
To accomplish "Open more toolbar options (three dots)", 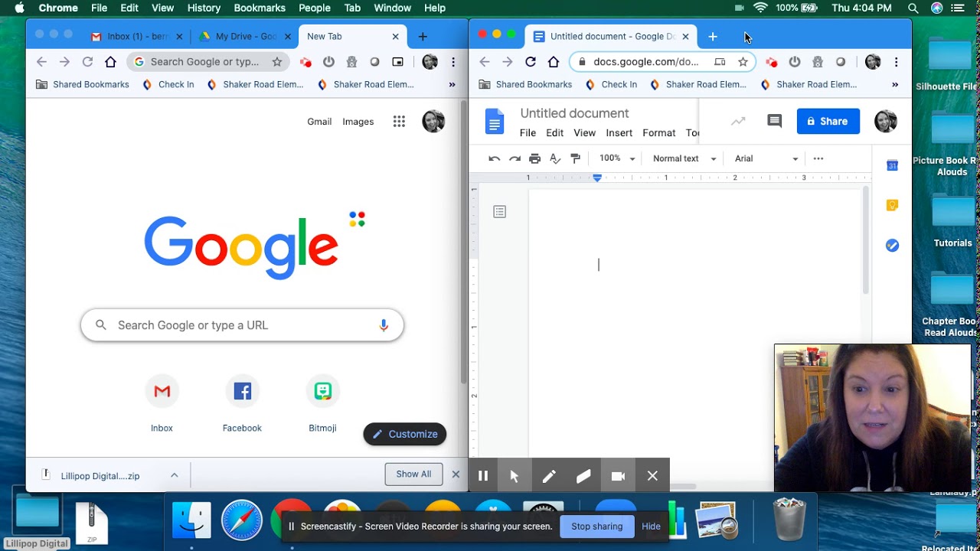I will tap(818, 158).
